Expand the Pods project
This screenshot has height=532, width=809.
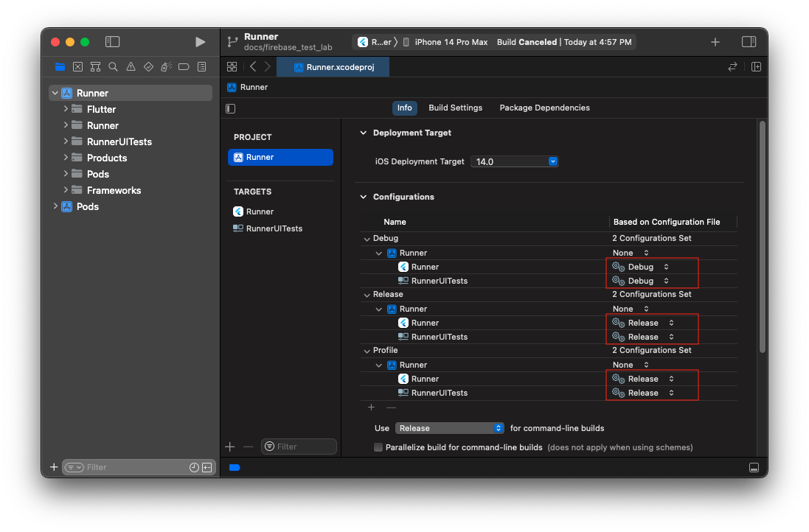55,206
